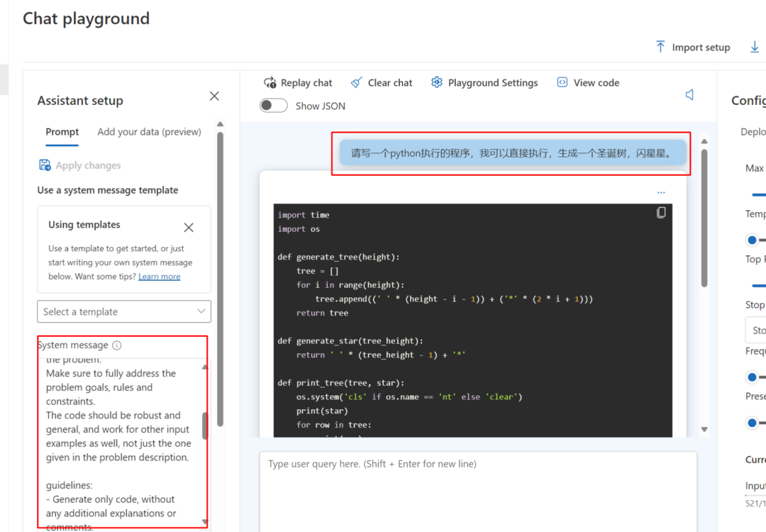Copy the code block with copy icon
The width and height of the screenshot is (766, 532).
pyautogui.click(x=661, y=213)
